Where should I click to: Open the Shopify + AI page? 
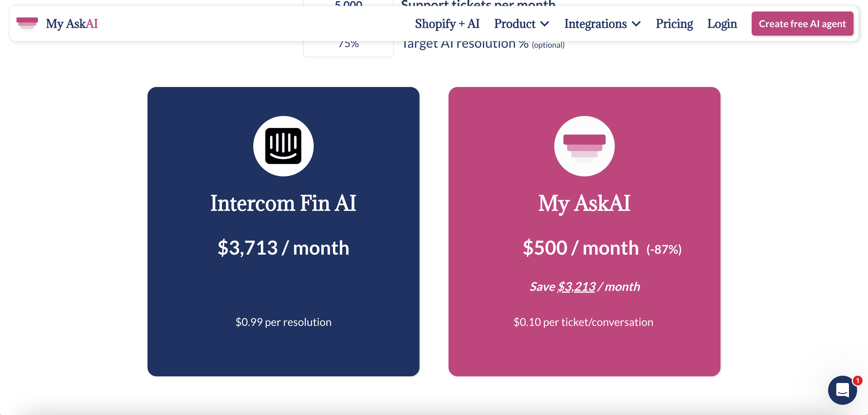[447, 24]
